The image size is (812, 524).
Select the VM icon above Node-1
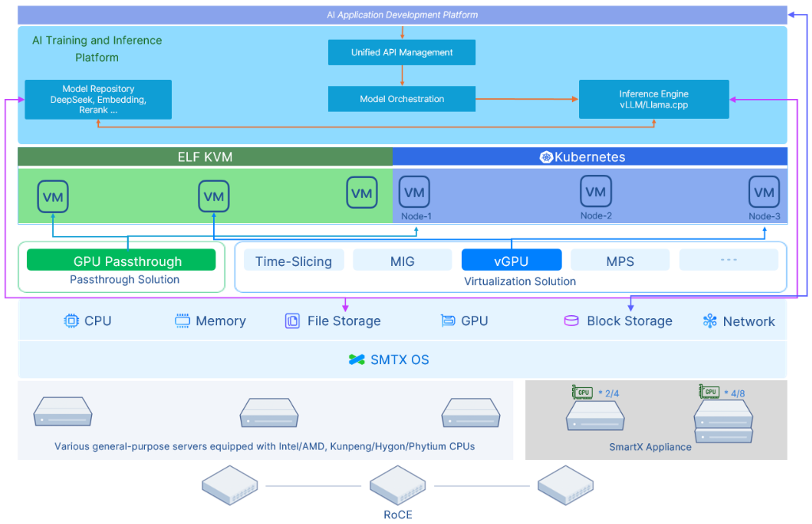[414, 192]
